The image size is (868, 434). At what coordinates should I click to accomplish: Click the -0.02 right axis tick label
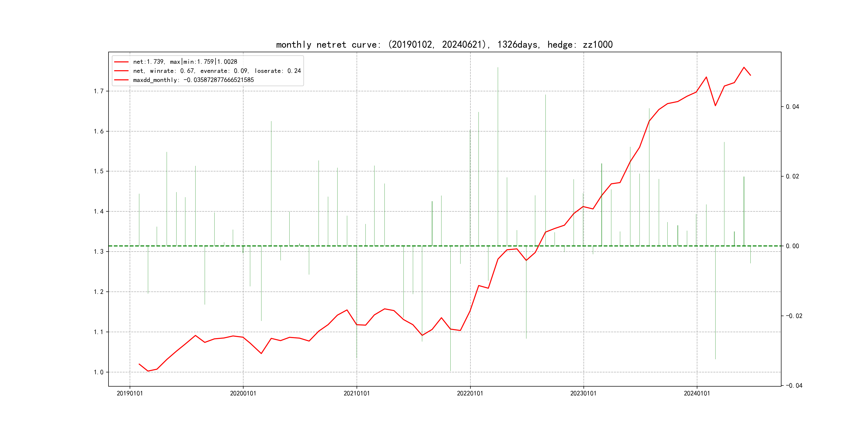click(x=794, y=316)
